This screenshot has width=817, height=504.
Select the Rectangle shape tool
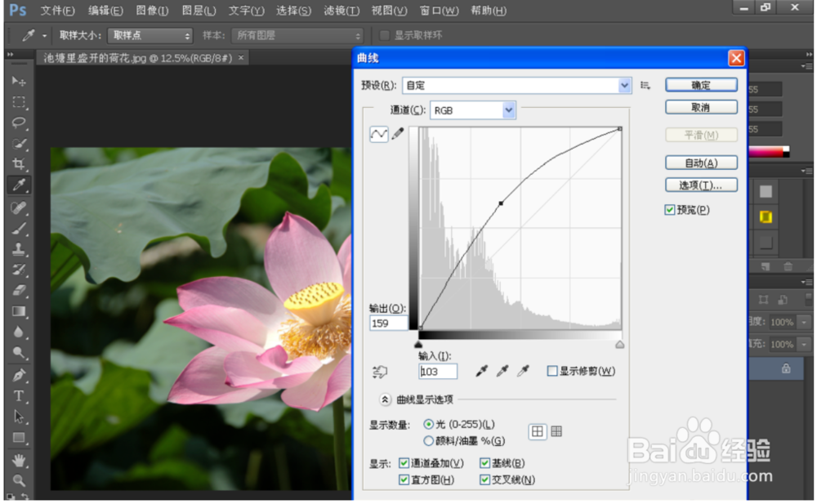pyautogui.click(x=19, y=438)
